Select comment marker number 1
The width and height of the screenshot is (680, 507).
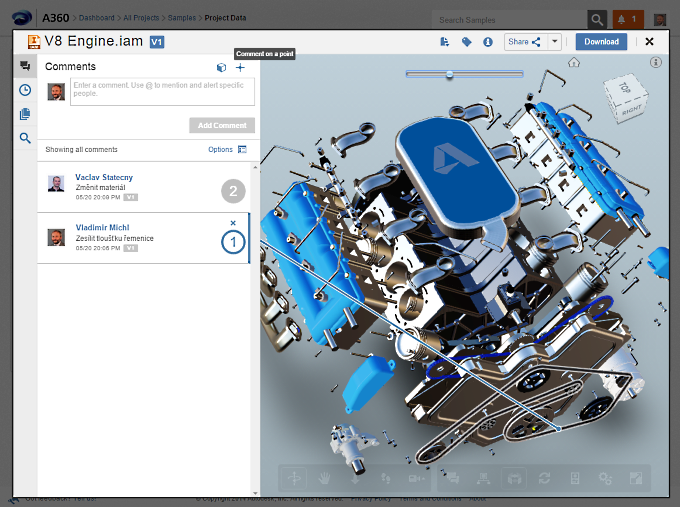233,242
